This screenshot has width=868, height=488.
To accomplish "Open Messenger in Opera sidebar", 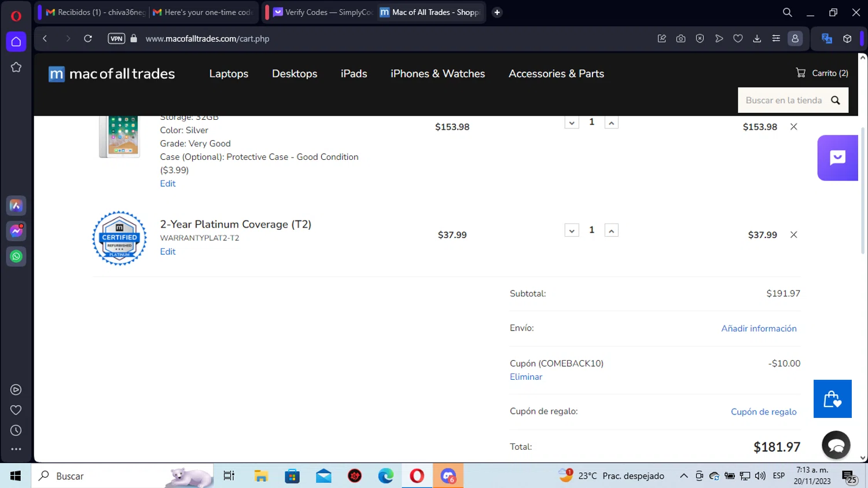I will (16, 231).
